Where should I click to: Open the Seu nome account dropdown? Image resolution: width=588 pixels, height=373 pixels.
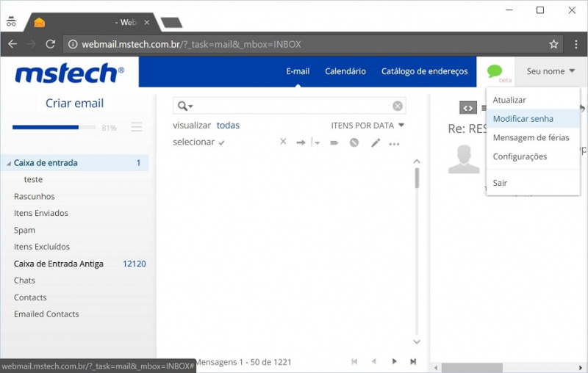pos(551,71)
